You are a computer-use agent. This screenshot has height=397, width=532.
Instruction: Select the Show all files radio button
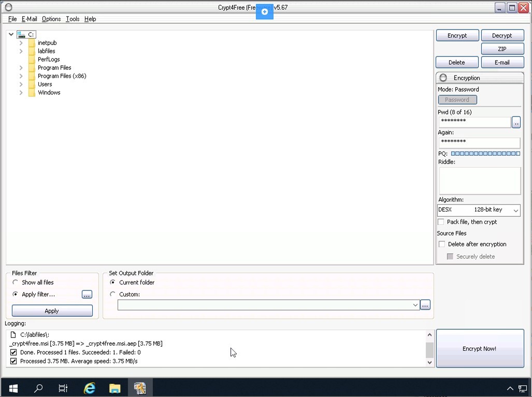[15, 283]
